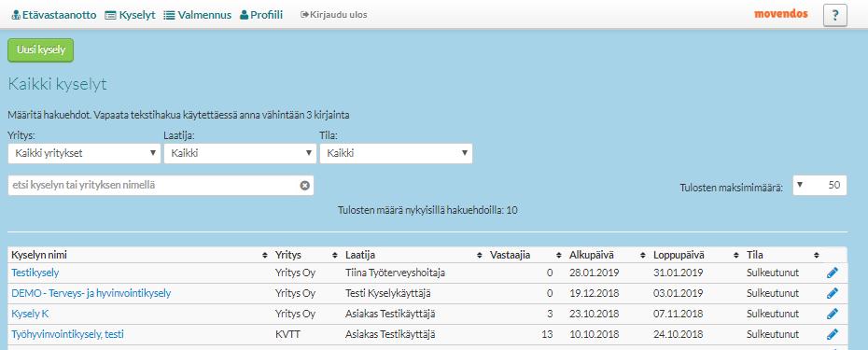Open the Laatija dropdown
The width and height of the screenshot is (868, 350).
pos(240,153)
